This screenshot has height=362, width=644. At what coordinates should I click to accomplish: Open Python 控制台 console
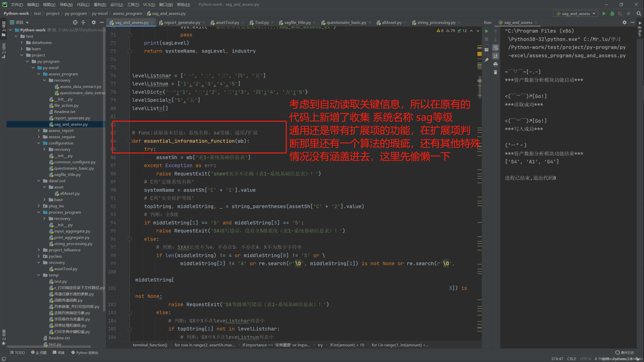pos(85,353)
